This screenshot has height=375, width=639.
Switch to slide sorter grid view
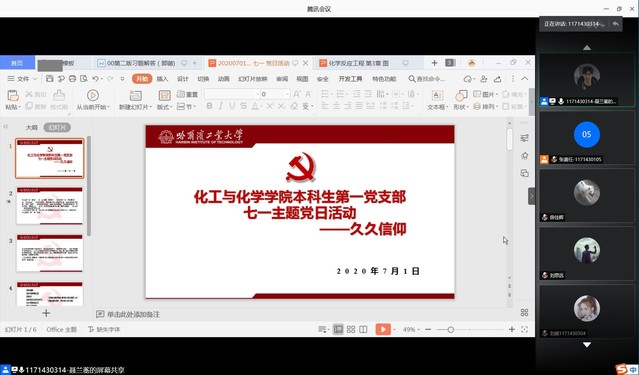pyautogui.click(x=351, y=329)
